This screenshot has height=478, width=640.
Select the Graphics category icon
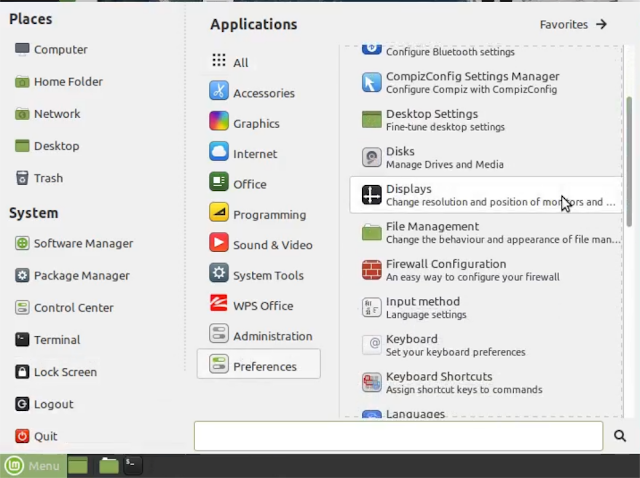click(x=219, y=121)
